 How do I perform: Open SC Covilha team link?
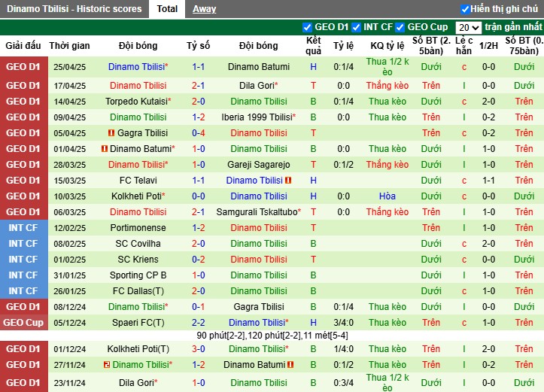pyautogui.click(x=138, y=244)
